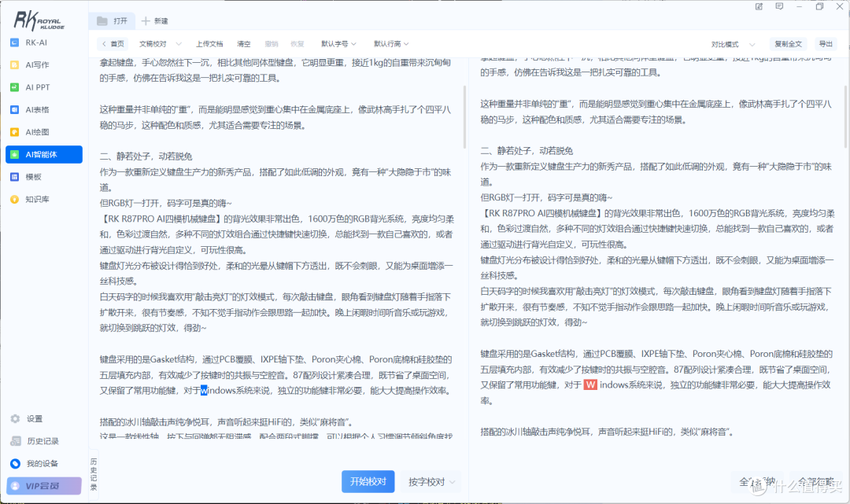Click heading 二、静若处子 in left editor

tap(146, 156)
